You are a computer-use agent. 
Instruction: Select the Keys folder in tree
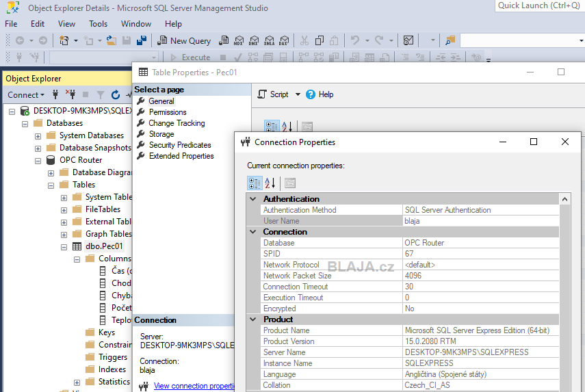106,332
